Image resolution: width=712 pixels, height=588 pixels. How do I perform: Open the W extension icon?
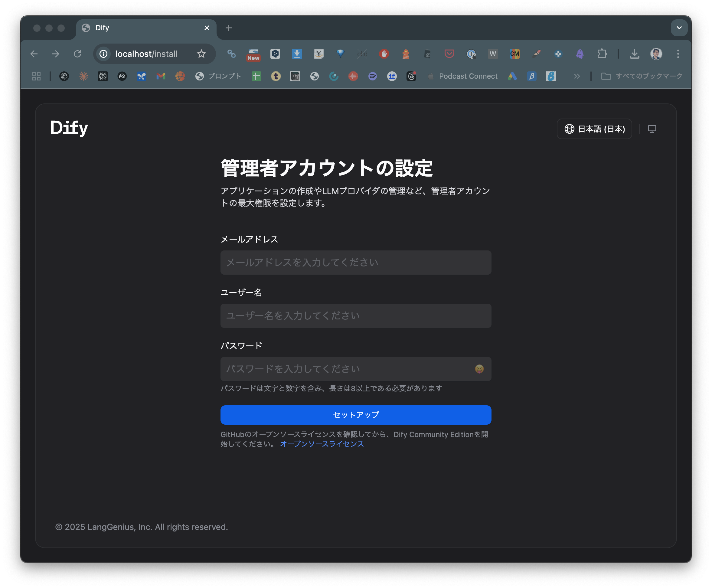tap(493, 54)
